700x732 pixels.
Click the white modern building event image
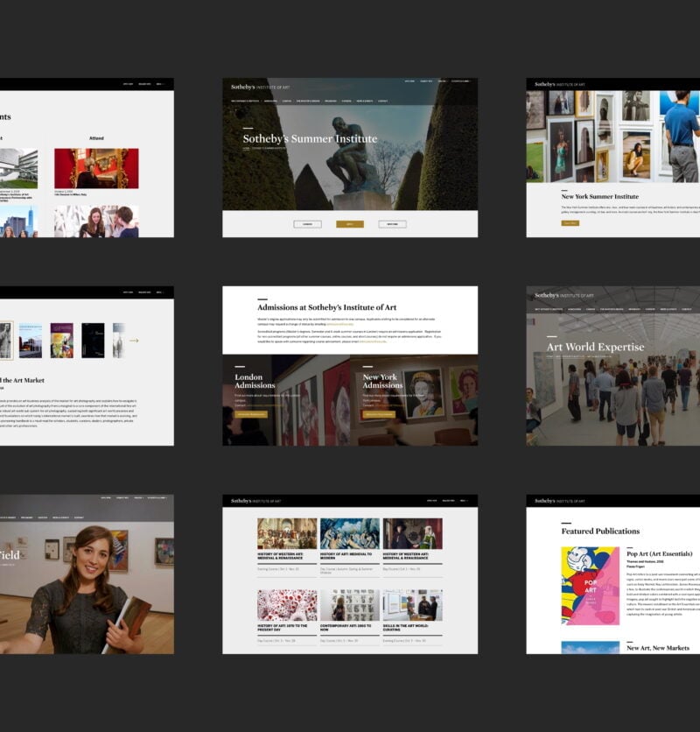[18, 168]
